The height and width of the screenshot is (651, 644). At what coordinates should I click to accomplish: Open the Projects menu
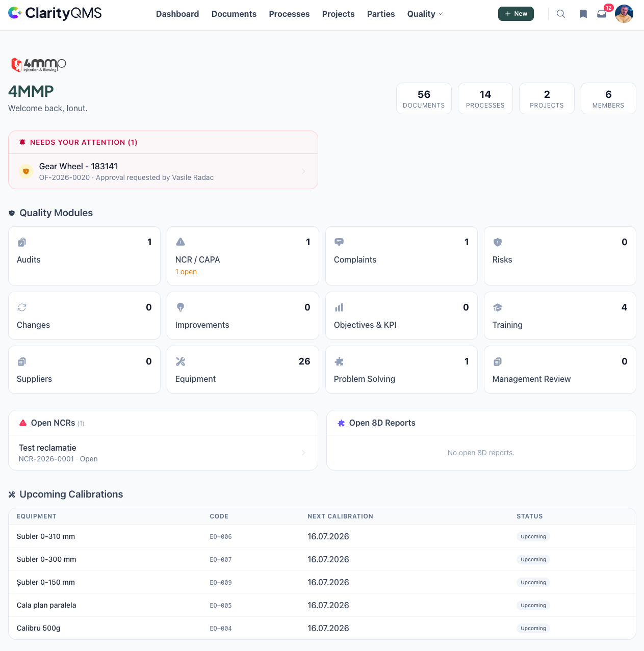coord(339,14)
